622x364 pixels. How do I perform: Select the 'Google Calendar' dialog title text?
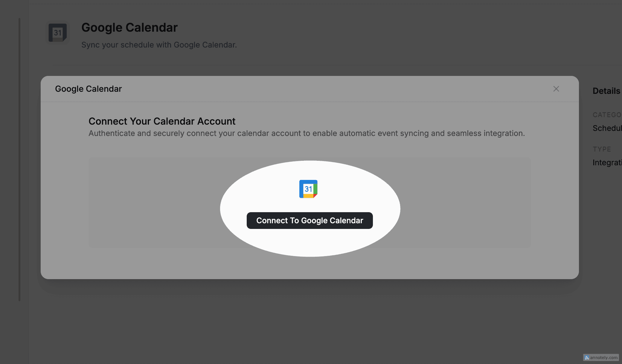[88, 89]
